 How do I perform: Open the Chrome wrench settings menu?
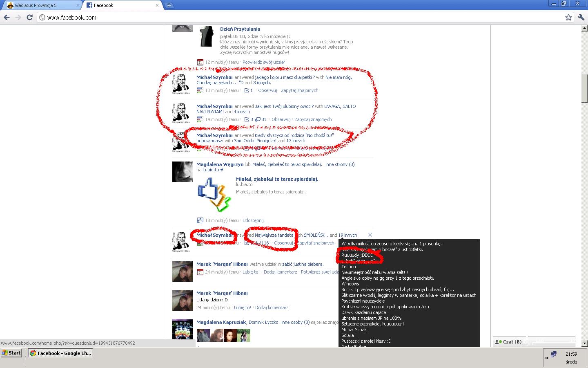point(581,17)
